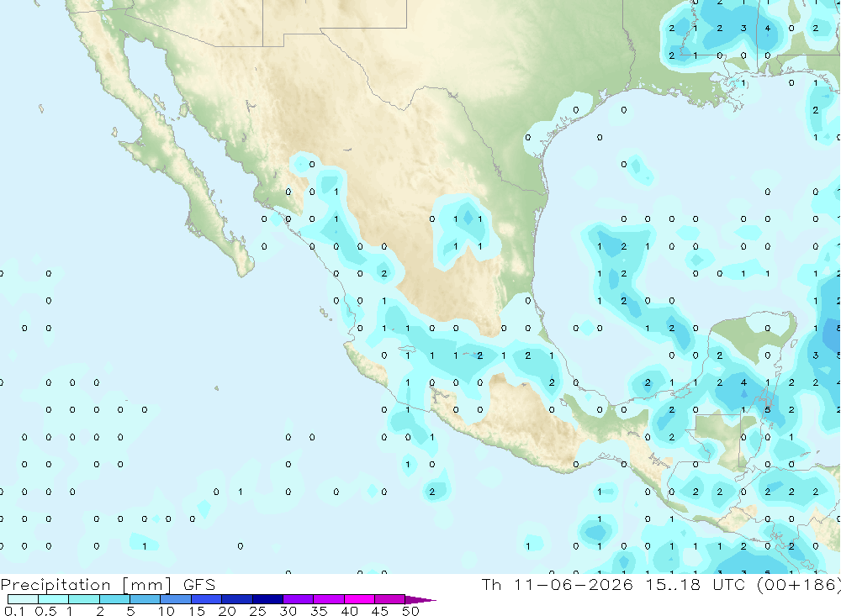Click the legend label "40"
Screen dimensions: 841x616
click(350, 611)
